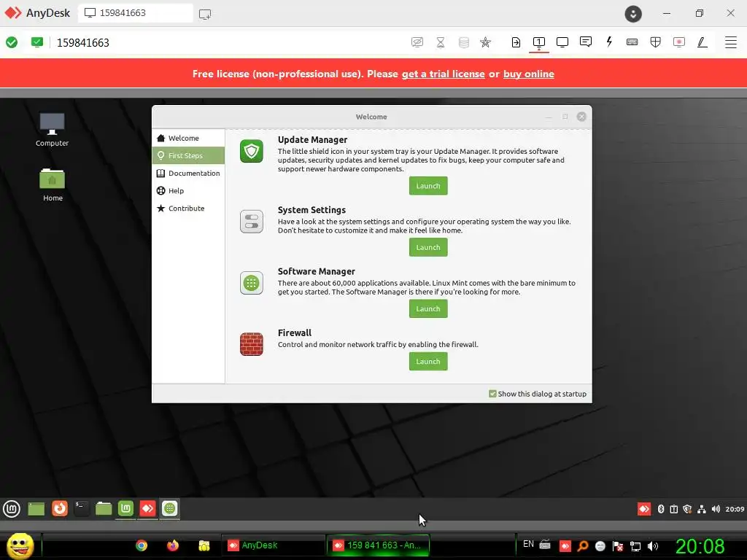
Task: Click the System Settings toggles icon
Action: (x=252, y=222)
